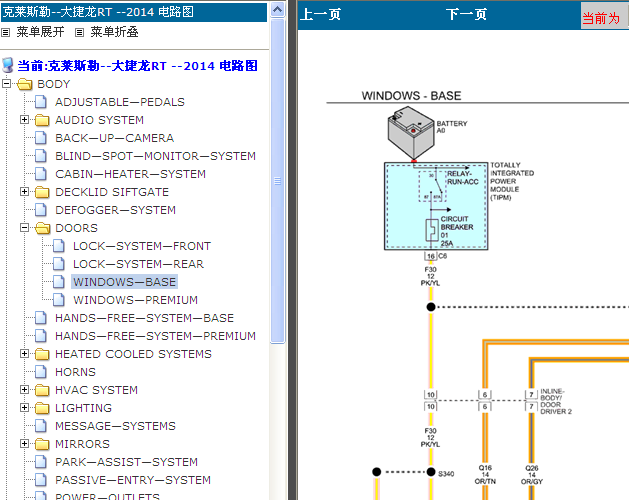Click the BODY folder icon

[25, 84]
